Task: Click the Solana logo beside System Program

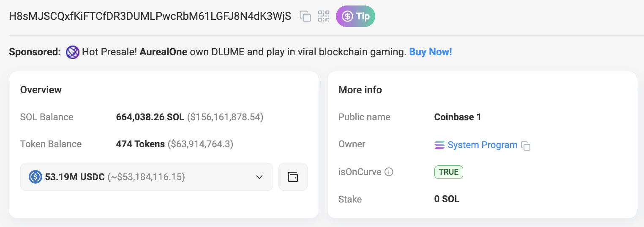Action: pos(439,145)
